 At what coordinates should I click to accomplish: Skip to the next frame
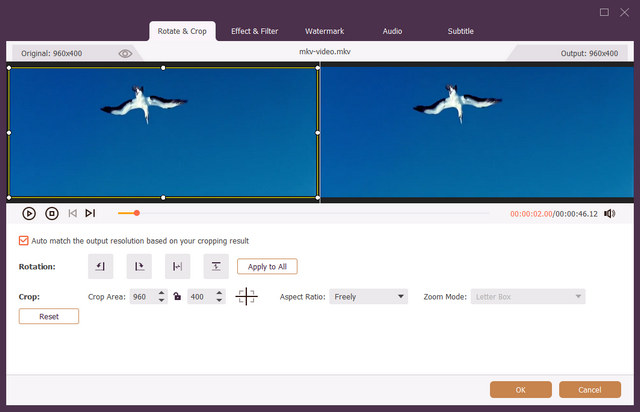(x=90, y=213)
